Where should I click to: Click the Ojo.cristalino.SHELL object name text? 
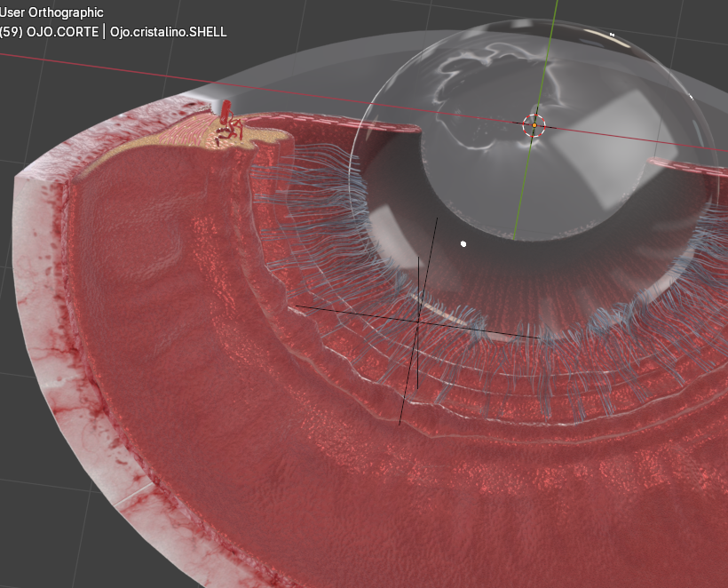point(169,31)
